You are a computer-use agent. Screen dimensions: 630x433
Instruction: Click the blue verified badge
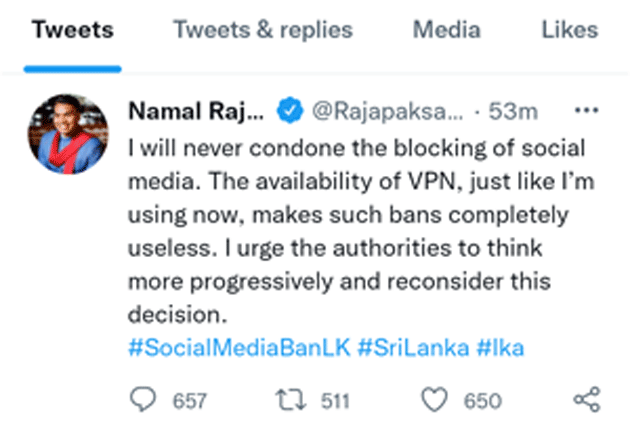click(289, 110)
